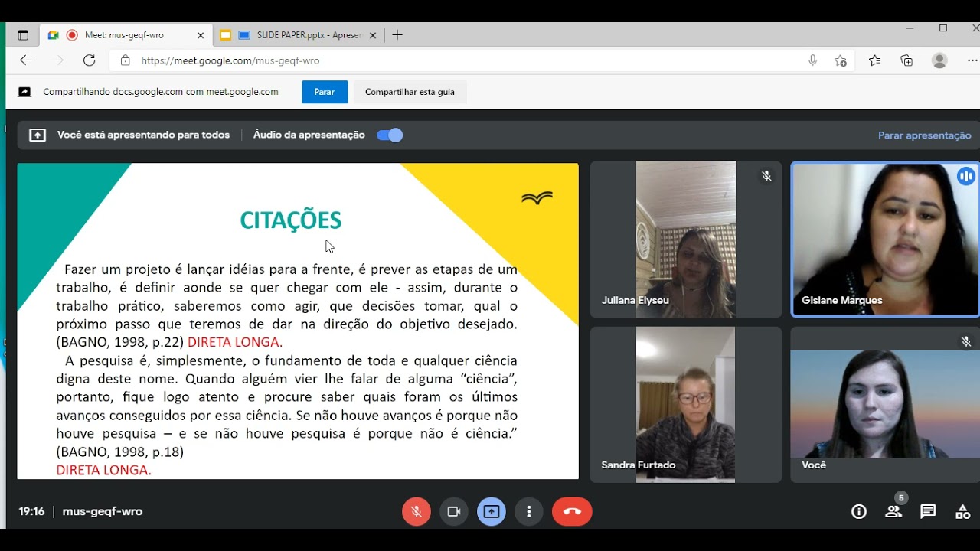Close the Meet browser tab

point(201,35)
